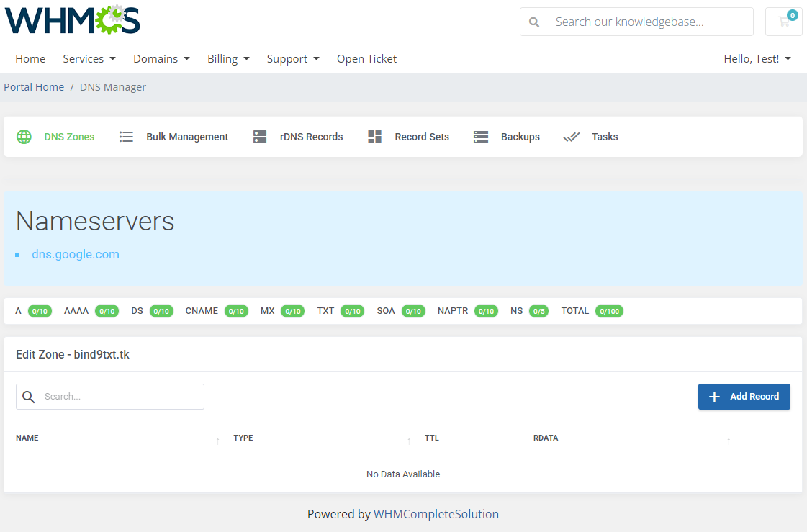Open the Open Ticket menu item
Viewport: 807px width, 532px height.
pos(366,58)
